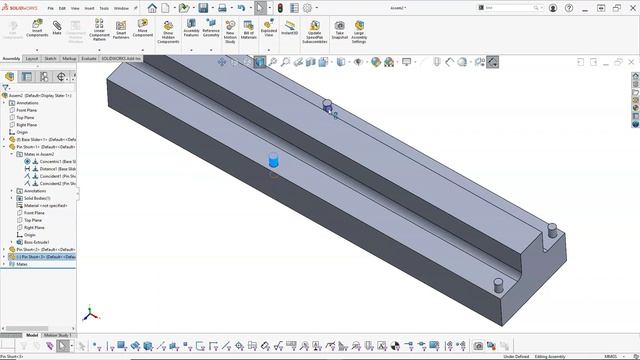The height and width of the screenshot is (360, 640).
Task: Select the Distance1 mate
Action: [50, 169]
